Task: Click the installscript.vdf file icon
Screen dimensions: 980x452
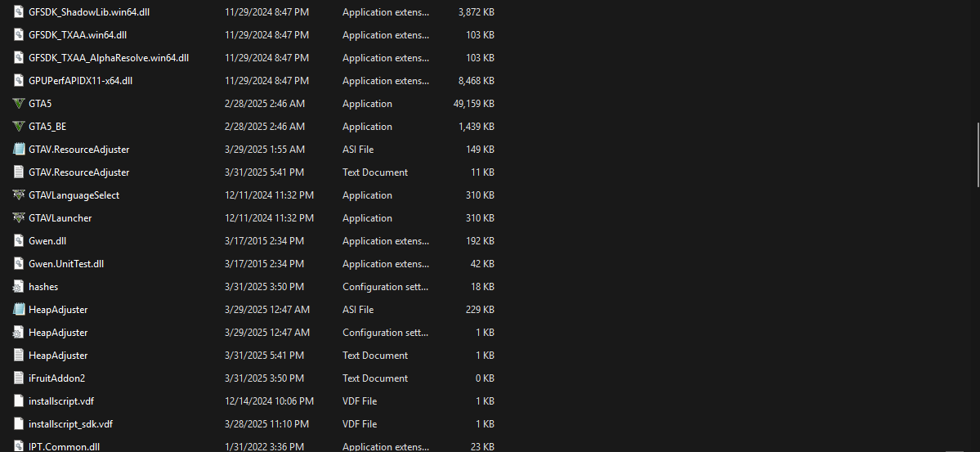Action: tap(19, 401)
